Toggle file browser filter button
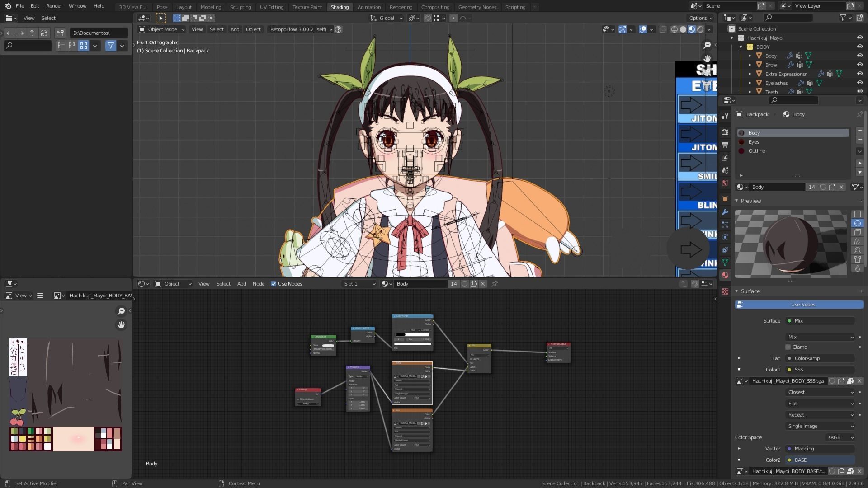The height and width of the screenshot is (488, 868). tap(110, 46)
